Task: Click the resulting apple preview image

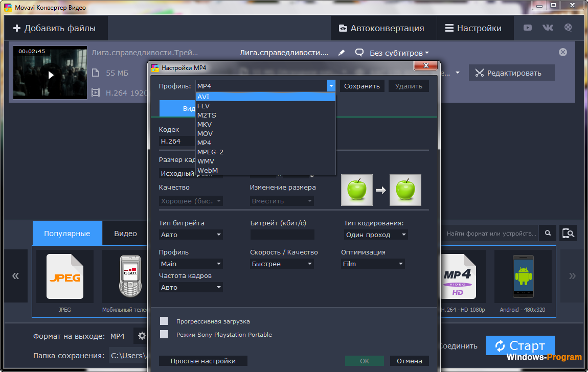Action: click(x=405, y=190)
